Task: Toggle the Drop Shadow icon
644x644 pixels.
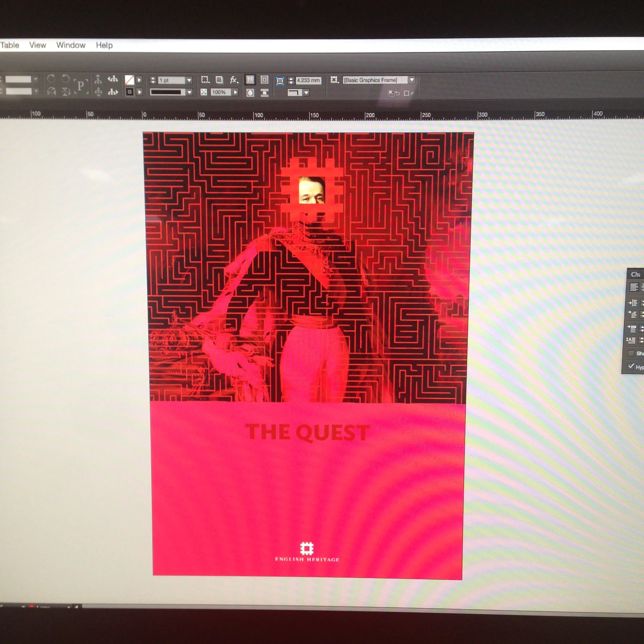Action: 219,80
